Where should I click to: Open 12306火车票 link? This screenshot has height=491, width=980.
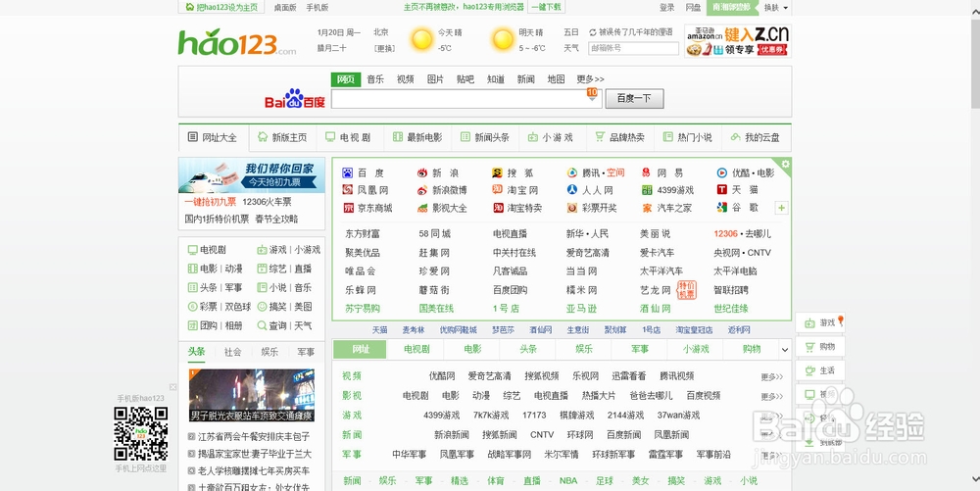[267, 202]
